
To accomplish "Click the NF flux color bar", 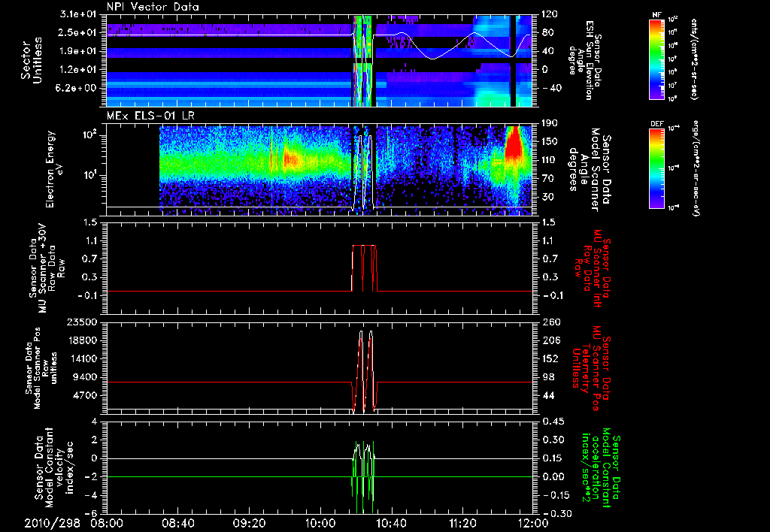I will 657,59.
